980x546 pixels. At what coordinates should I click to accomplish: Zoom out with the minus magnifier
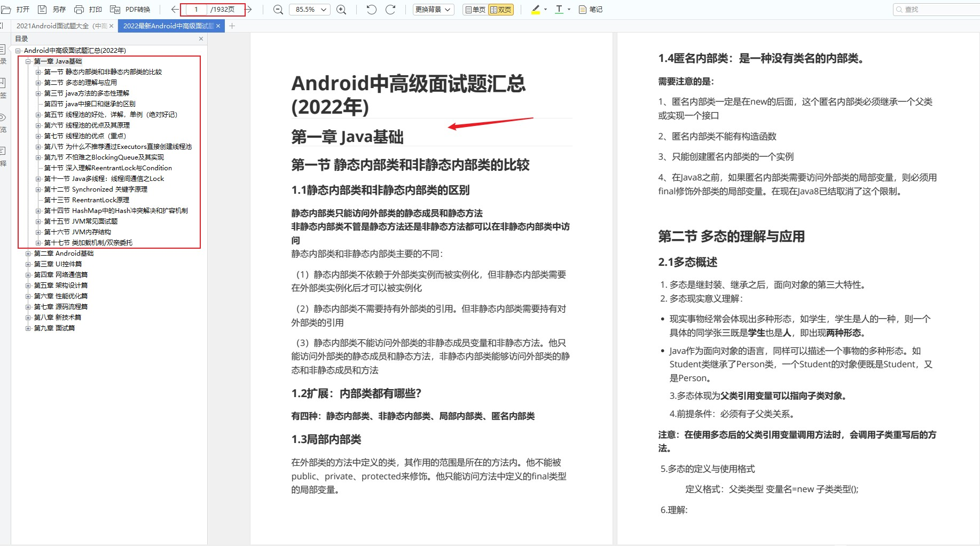click(x=278, y=10)
